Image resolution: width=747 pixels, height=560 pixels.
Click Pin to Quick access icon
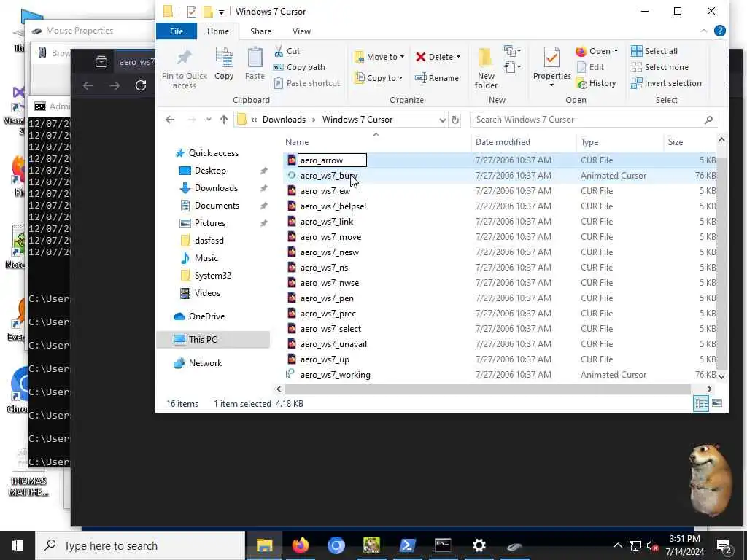(x=185, y=58)
